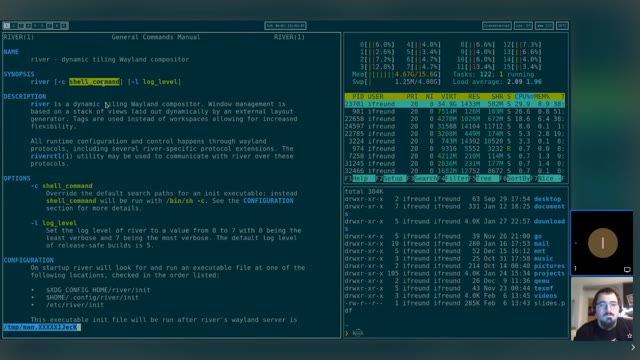Click the htop Swp usage meter
Screen dimensions: 640x360
(396, 82)
